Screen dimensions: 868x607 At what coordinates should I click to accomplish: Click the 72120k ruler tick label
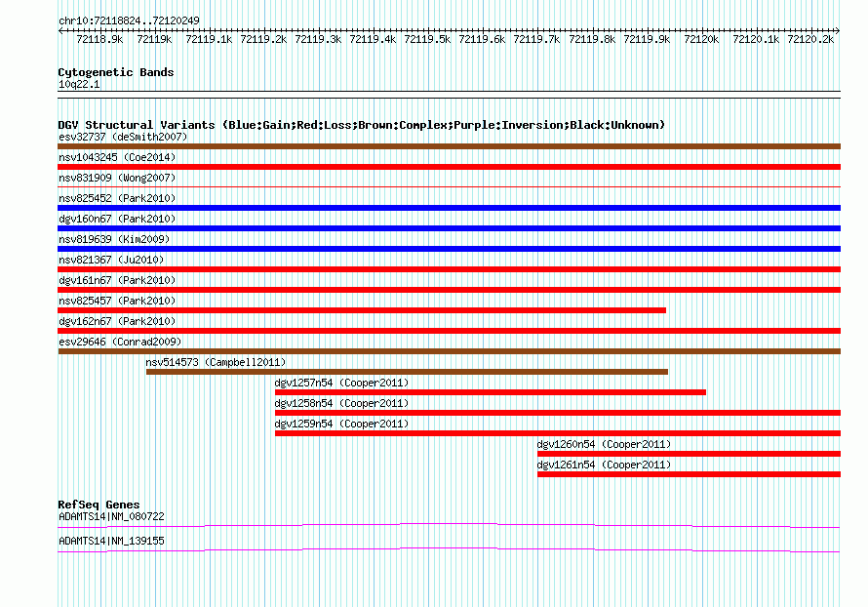pos(701,39)
